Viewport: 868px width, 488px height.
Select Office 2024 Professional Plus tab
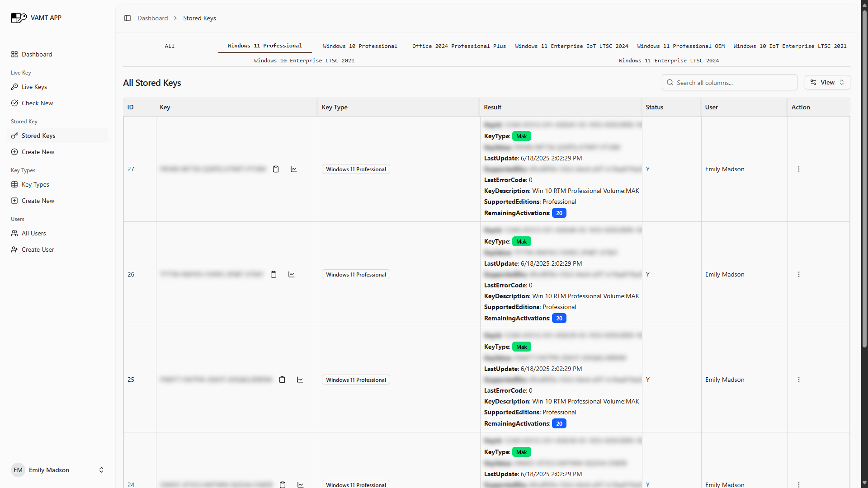click(459, 46)
